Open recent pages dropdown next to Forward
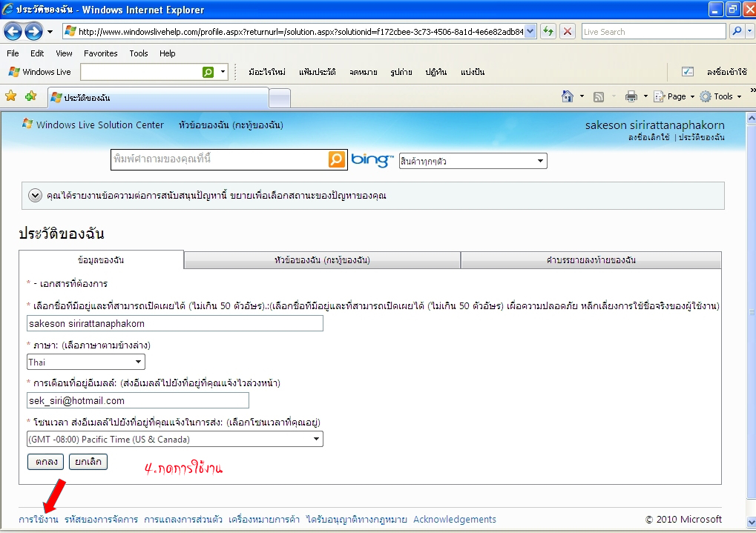Screen dimensions: 756x533 point(50,33)
